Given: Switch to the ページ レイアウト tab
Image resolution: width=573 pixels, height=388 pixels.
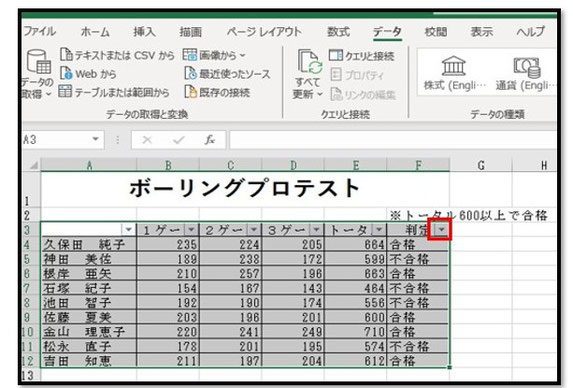Looking at the screenshot, I should [x=264, y=32].
